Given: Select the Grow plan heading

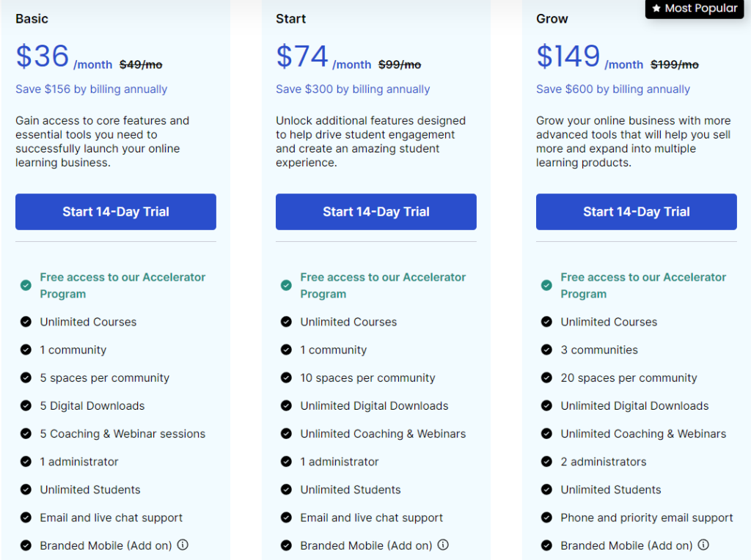Looking at the screenshot, I should tap(552, 18).
